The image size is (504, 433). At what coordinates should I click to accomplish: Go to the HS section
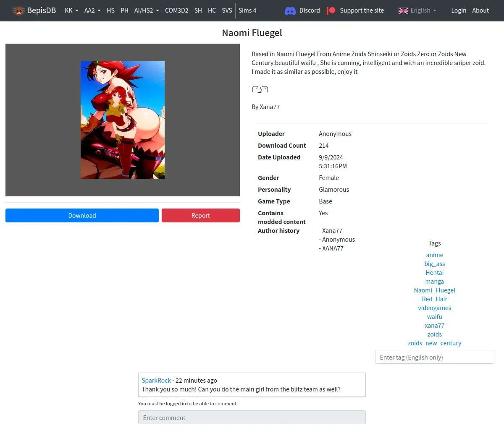tap(110, 10)
